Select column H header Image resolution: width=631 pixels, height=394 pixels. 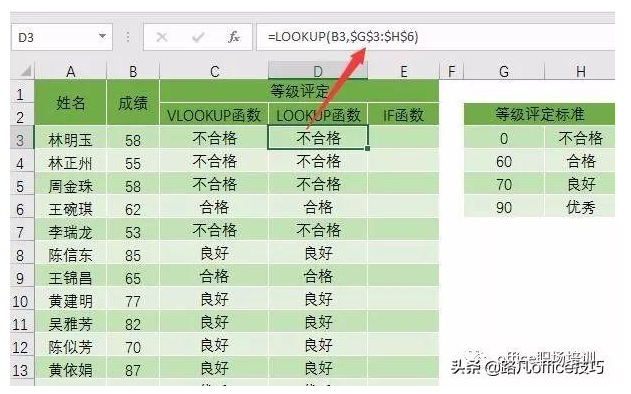pyautogui.click(x=580, y=71)
